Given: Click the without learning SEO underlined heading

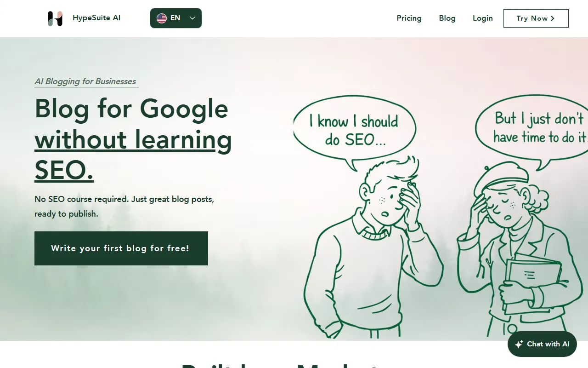Looking at the screenshot, I should [133, 155].
